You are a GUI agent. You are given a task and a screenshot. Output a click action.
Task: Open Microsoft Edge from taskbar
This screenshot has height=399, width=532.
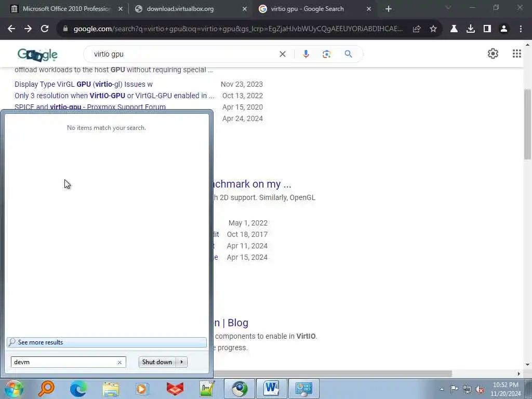pos(78,389)
